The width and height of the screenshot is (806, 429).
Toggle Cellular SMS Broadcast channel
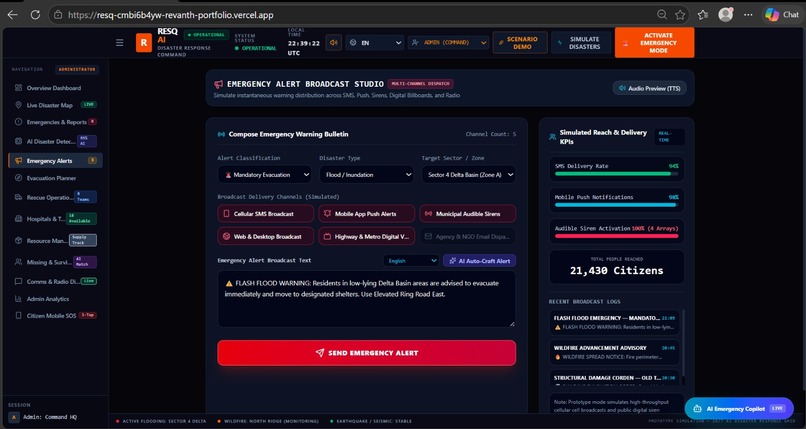coord(265,214)
